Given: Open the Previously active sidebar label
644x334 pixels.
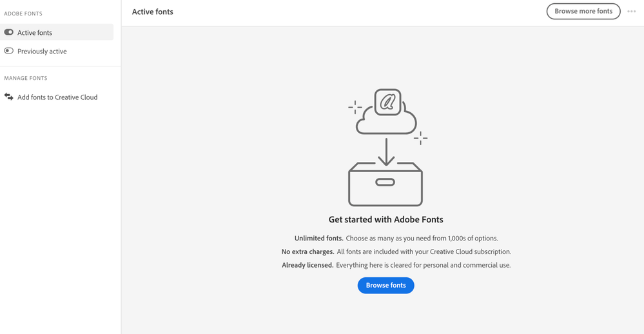Looking at the screenshot, I should click(42, 52).
